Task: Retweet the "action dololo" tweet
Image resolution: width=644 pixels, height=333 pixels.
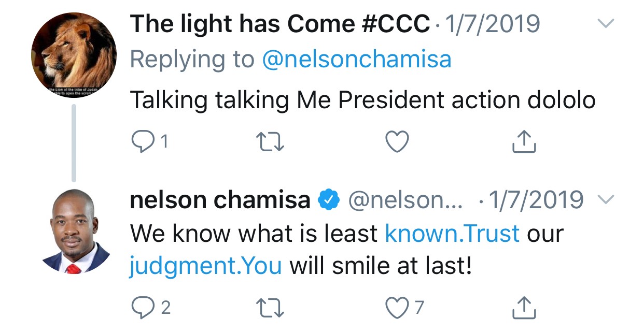Action: click(x=270, y=141)
